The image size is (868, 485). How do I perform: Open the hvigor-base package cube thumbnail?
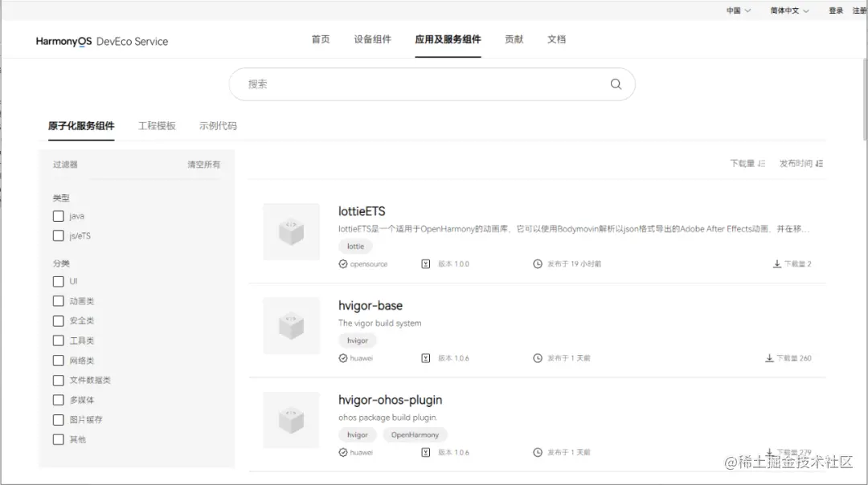[x=291, y=326]
